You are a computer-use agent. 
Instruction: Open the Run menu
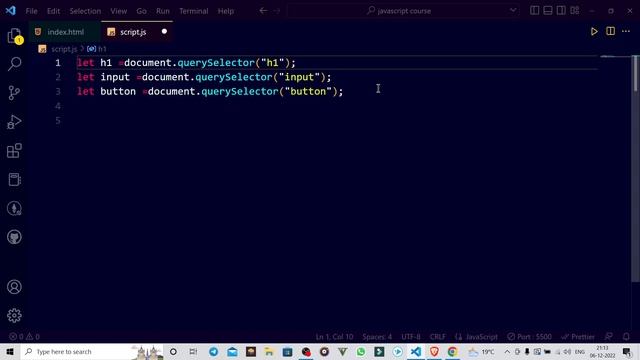[163, 11]
